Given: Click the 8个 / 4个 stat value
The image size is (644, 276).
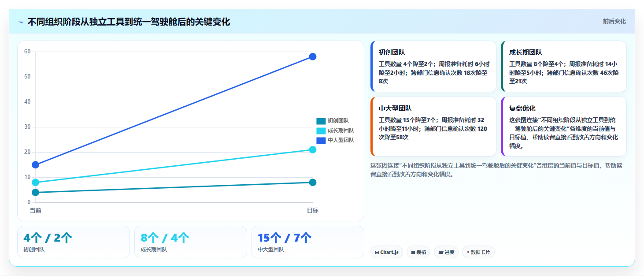Looking at the screenshot, I should point(165,238).
